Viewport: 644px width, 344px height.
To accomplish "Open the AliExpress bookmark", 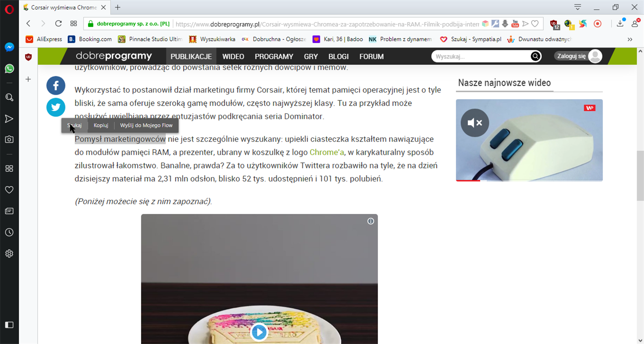I will (44, 39).
